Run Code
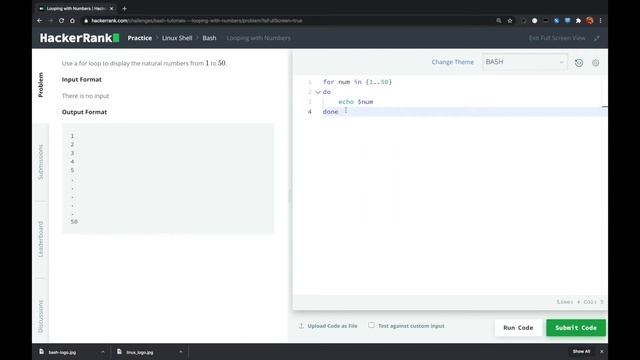 518,328
